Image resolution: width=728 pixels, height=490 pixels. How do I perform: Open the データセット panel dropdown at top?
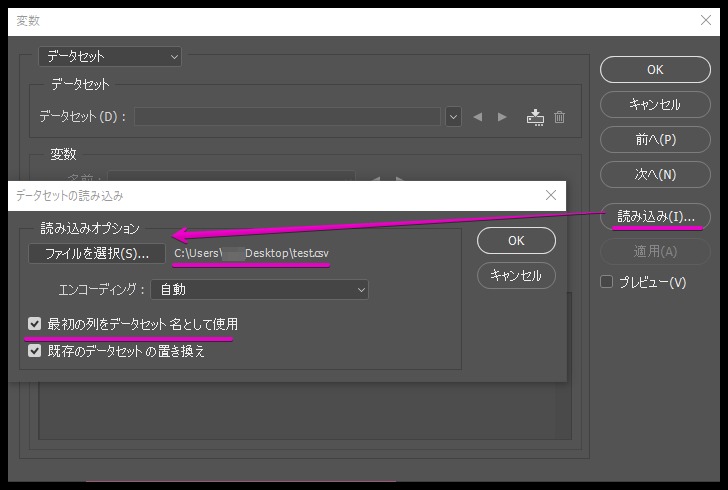(110, 57)
